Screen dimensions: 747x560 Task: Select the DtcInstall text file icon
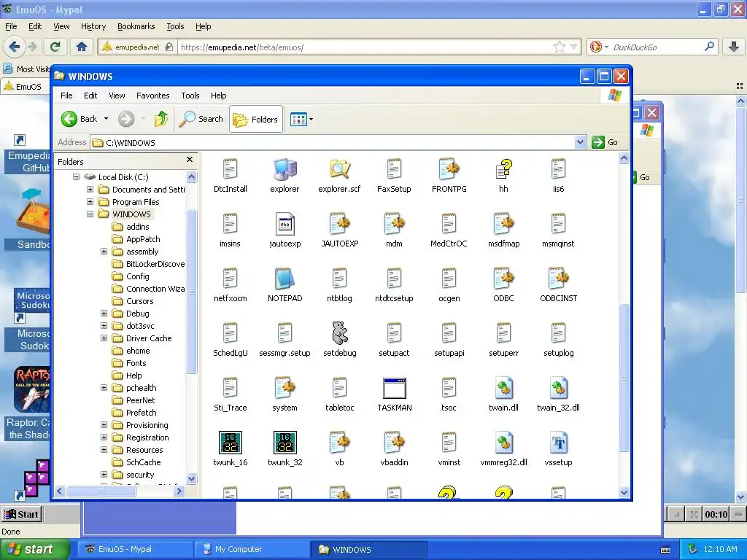(230, 169)
